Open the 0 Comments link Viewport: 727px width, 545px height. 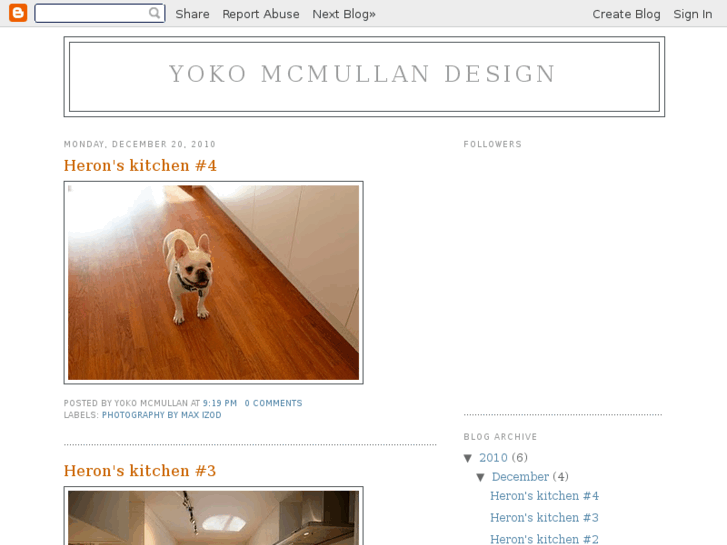click(273, 403)
